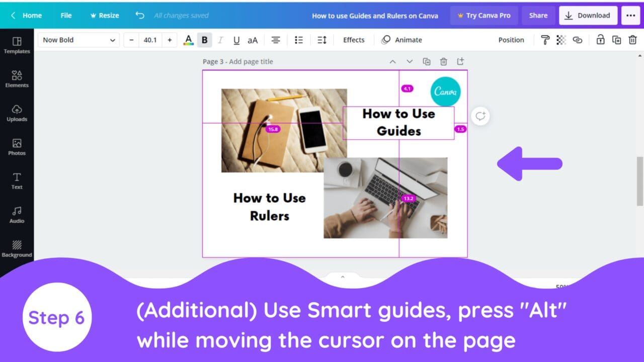644x362 pixels.
Task: Open the Audio panel
Action: (17, 213)
